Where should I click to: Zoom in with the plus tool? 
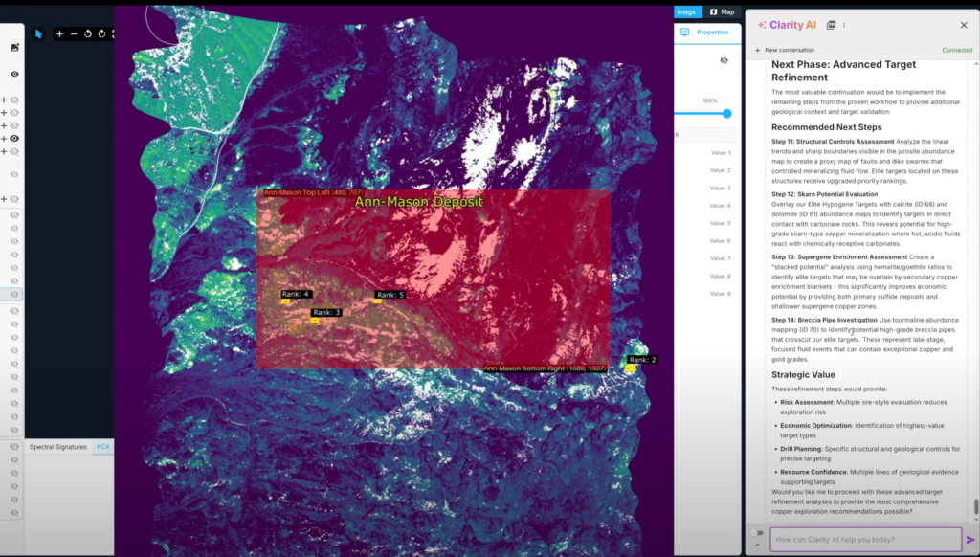[59, 33]
